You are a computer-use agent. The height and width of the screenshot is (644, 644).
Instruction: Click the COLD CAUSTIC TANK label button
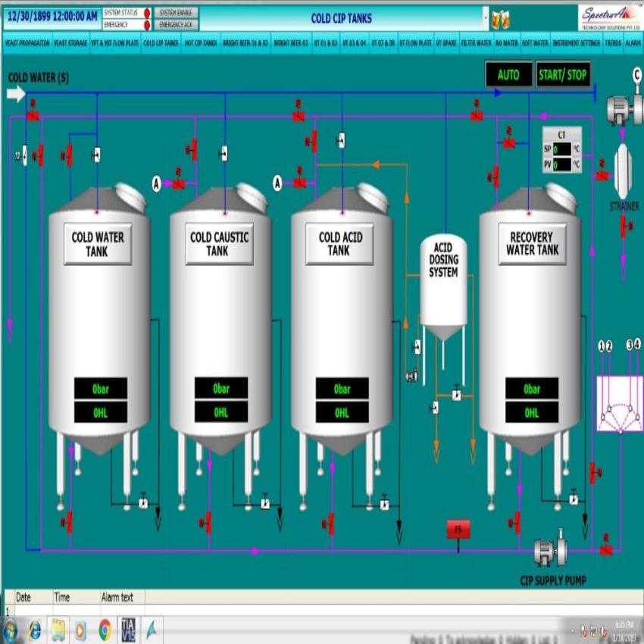[219, 243]
